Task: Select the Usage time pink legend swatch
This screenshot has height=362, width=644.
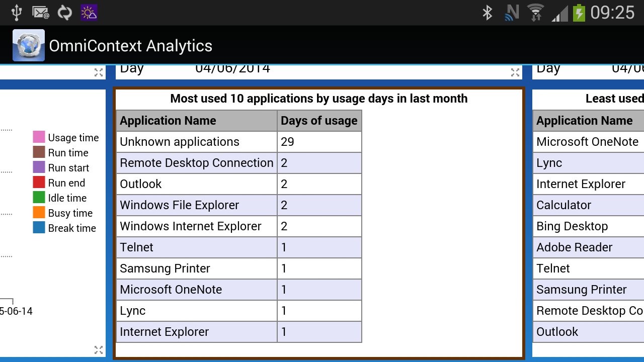Action: click(x=39, y=137)
